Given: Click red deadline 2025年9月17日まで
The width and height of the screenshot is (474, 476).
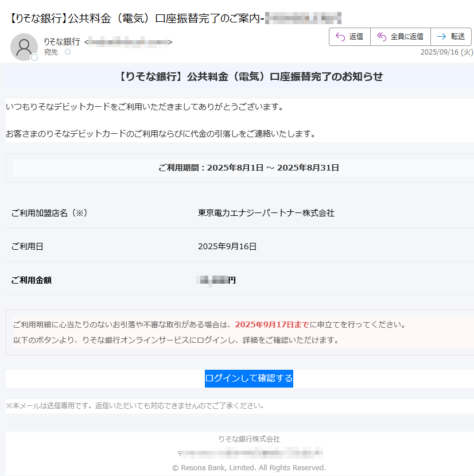Looking at the screenshot, I should 272,324.
